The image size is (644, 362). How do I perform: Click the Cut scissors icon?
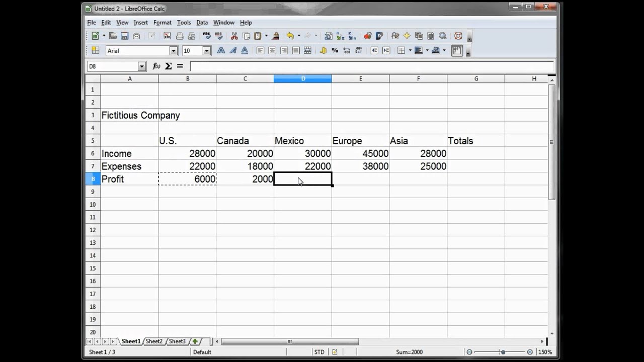(234, 36)
